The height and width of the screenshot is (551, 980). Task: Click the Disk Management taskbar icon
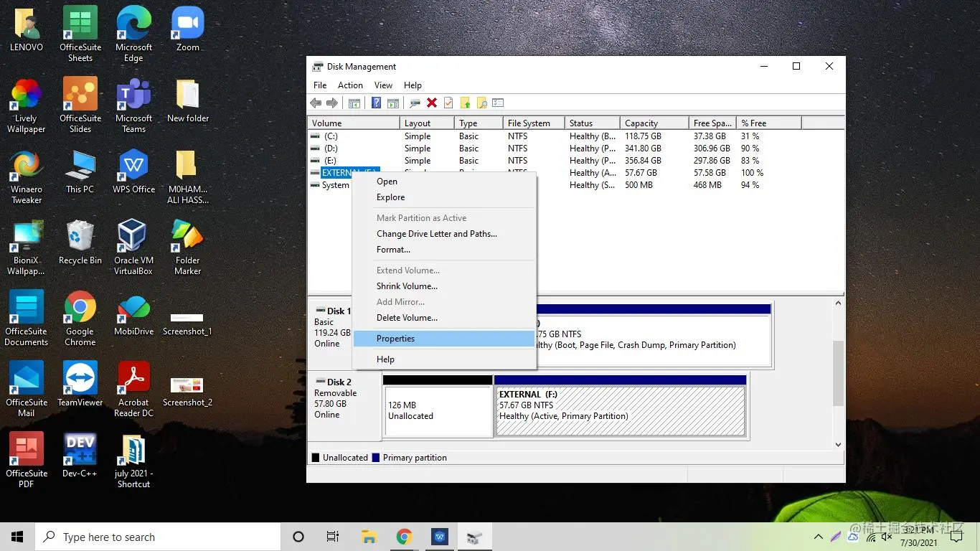474,537
